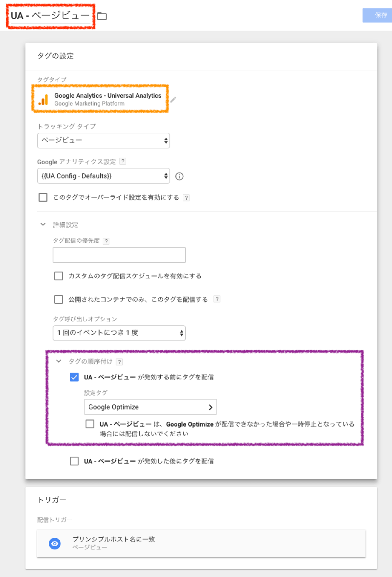392x577 pixels.
Task: Uncheck UA - ページビュー が発効する前にタグを配信
Action: pos(74,377)
